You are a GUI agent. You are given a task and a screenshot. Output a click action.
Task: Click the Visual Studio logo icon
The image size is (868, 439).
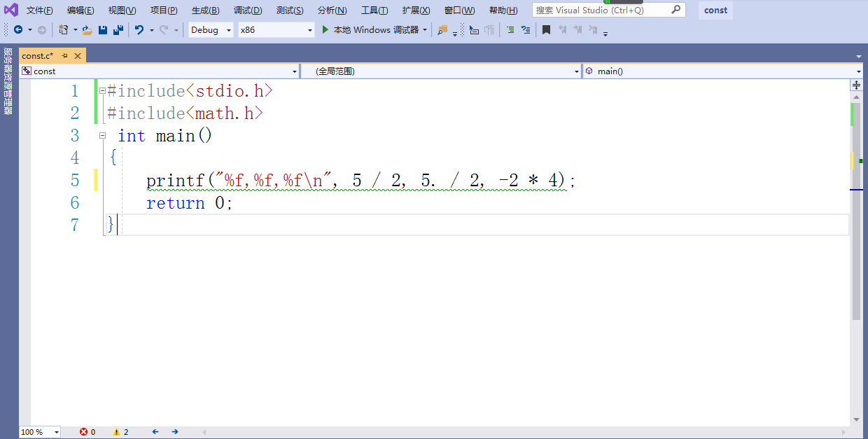[x=10, y=10]
